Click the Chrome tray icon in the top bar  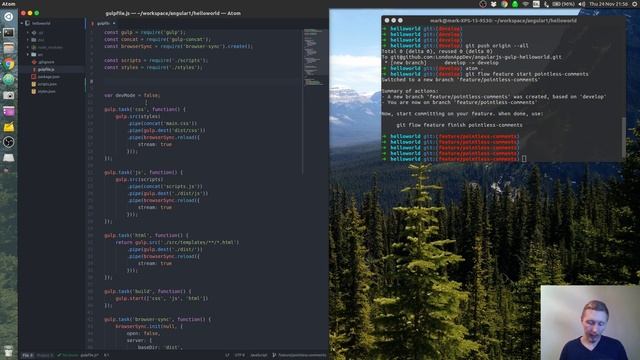click(x=504, y=4)
